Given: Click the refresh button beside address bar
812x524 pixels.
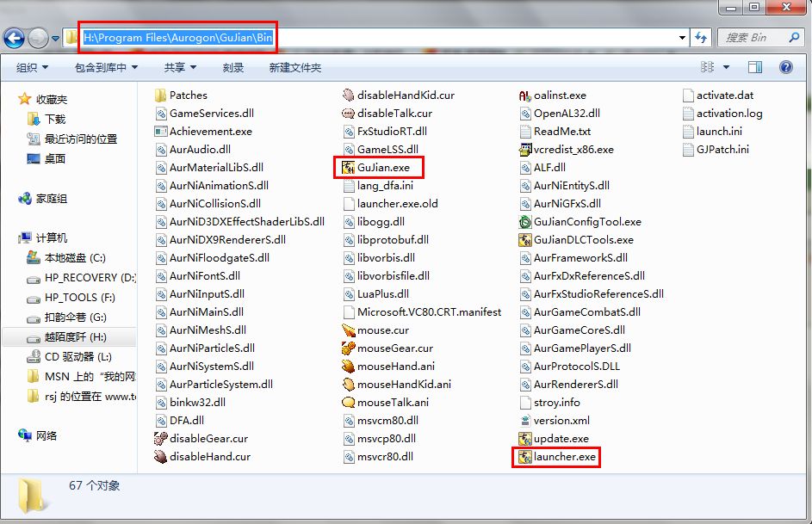Looking at the screenshot, I should [x=701, y=38].
